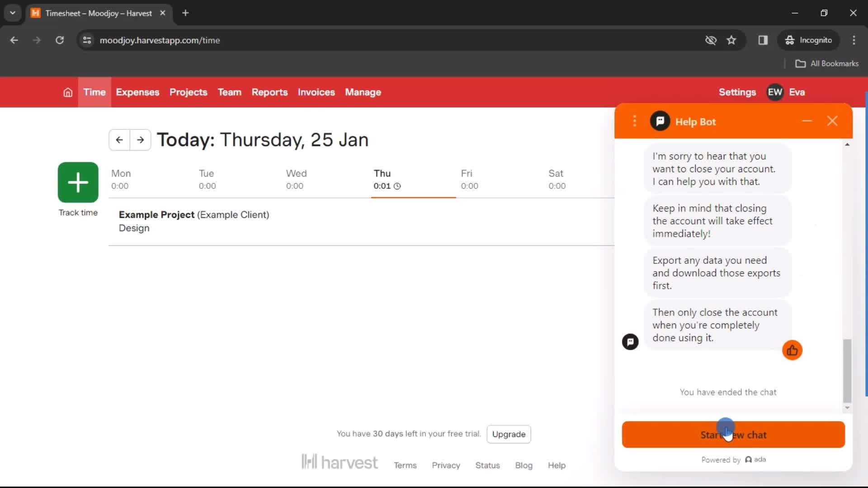Click the chat scrollbar down arrow
The width and height of the screenshot is (868, 488).
[x=847, y=408]
